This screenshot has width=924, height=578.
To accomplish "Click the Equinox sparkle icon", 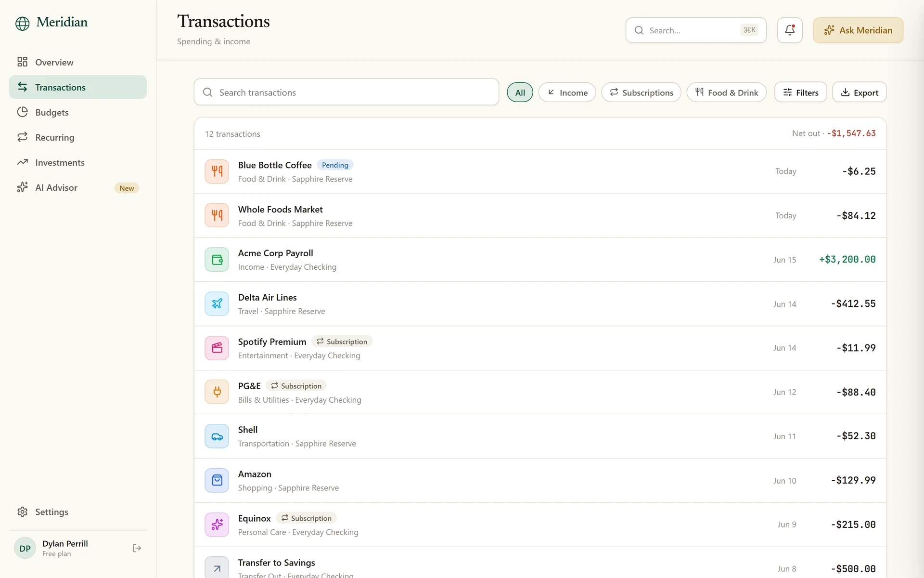I will pyautogui.click(x=217, y=525).
